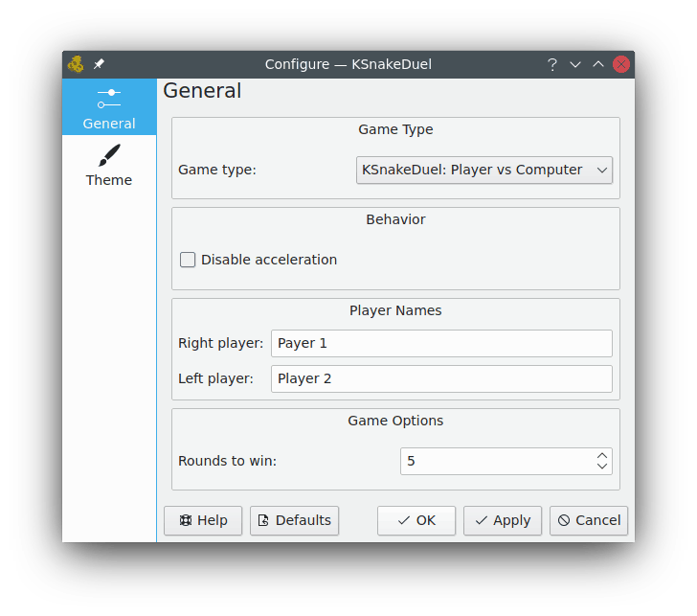Click the Right player name field
Viewport: 697px width, 616px height.
pos(441,343)
